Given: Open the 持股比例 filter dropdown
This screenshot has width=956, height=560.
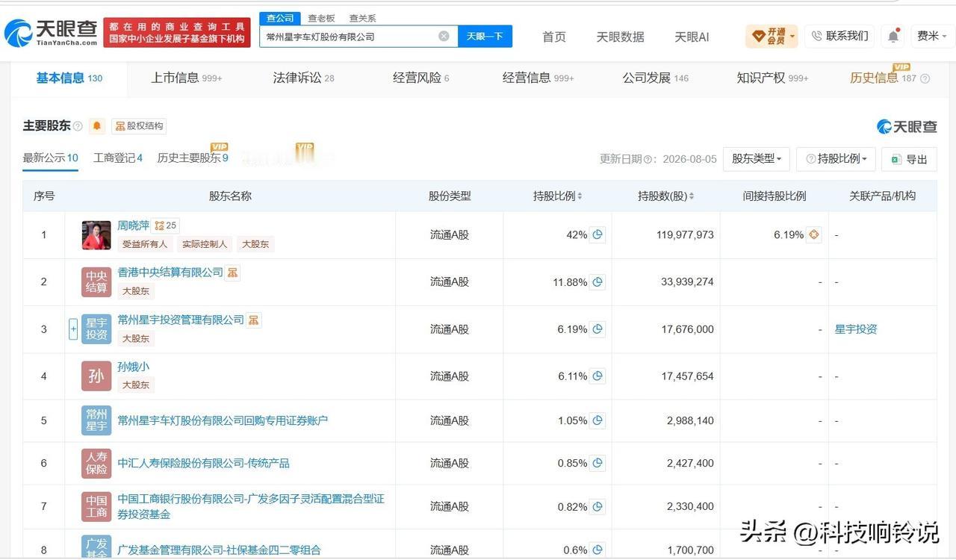Looking at the screenshot, I should pyautogui.click(x=836, y=159).
